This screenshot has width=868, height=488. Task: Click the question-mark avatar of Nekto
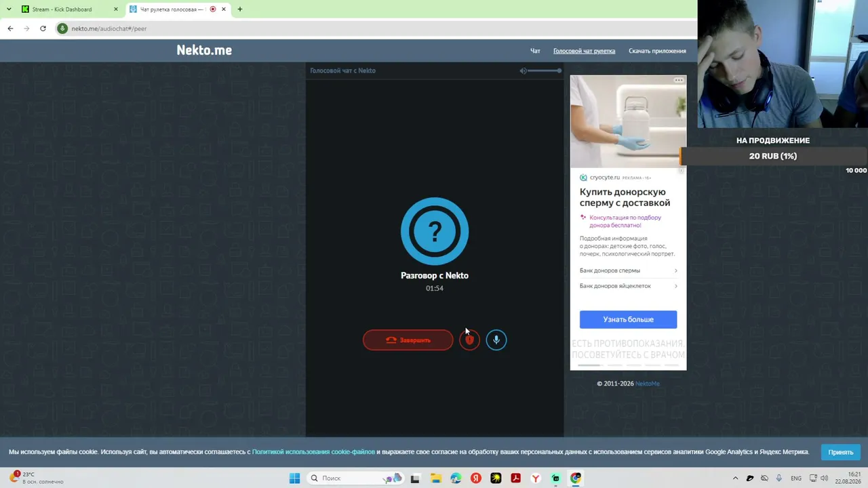point(435,231)
